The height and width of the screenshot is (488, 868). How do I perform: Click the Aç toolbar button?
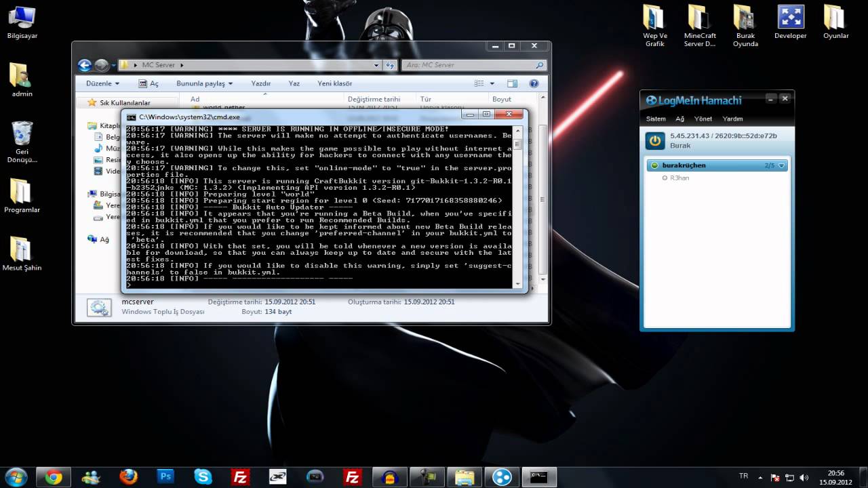(x=149, y=83)
